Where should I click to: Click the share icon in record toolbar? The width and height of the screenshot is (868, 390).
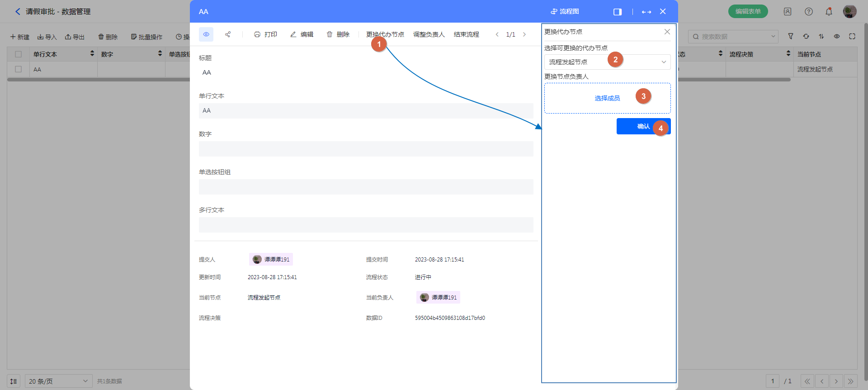coord(228,34)
